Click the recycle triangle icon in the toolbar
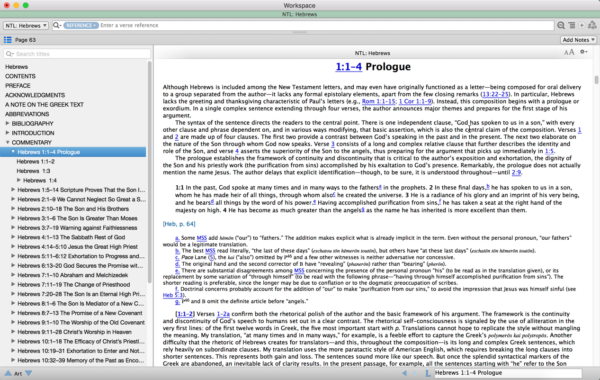600x380 pixels. coord(592,25)
